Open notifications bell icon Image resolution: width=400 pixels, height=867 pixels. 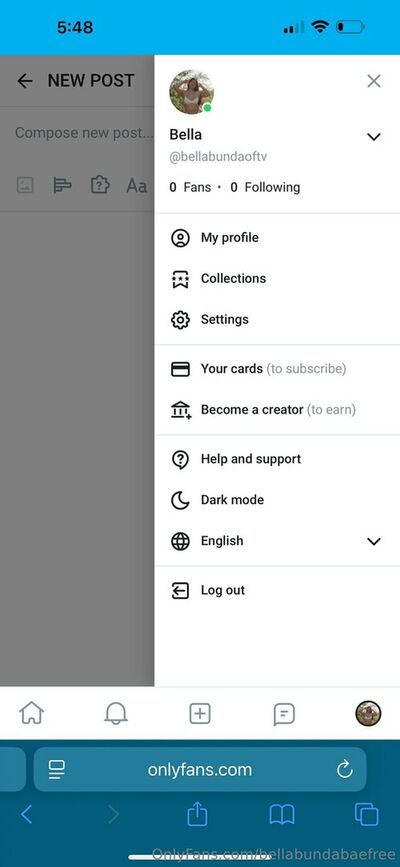(116, 713)
